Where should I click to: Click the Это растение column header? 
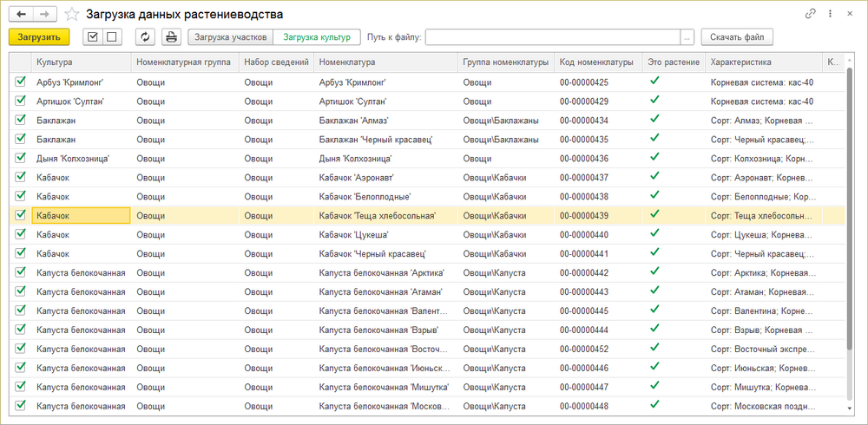tap(674, 62)
